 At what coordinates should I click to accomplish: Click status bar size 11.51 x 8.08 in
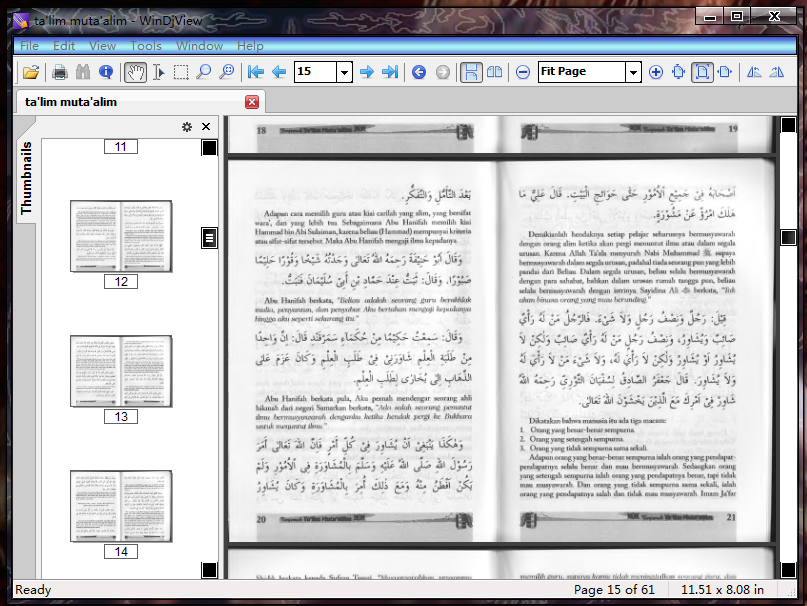(x=722, y=590)
